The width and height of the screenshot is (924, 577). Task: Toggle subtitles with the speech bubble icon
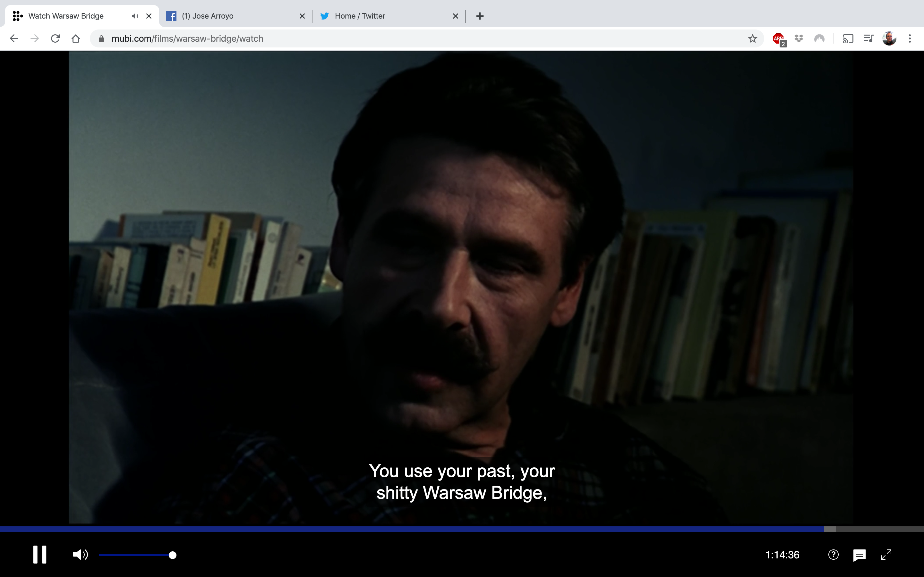point(859,555)
